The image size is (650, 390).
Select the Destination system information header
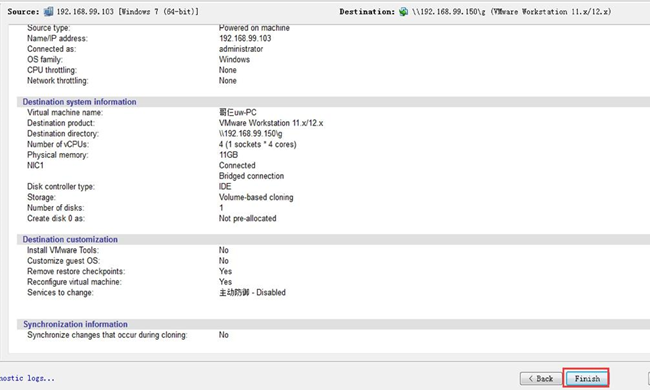pos(79,102)
